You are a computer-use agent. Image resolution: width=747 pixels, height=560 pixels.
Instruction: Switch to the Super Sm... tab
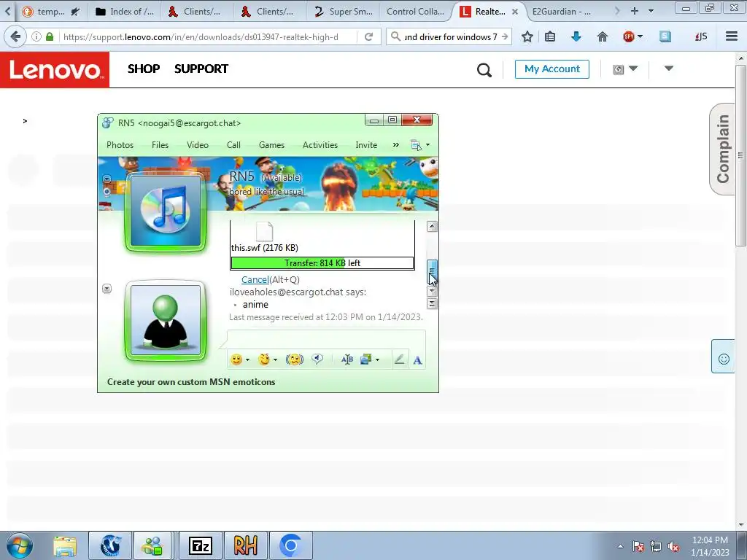(344, 12)
